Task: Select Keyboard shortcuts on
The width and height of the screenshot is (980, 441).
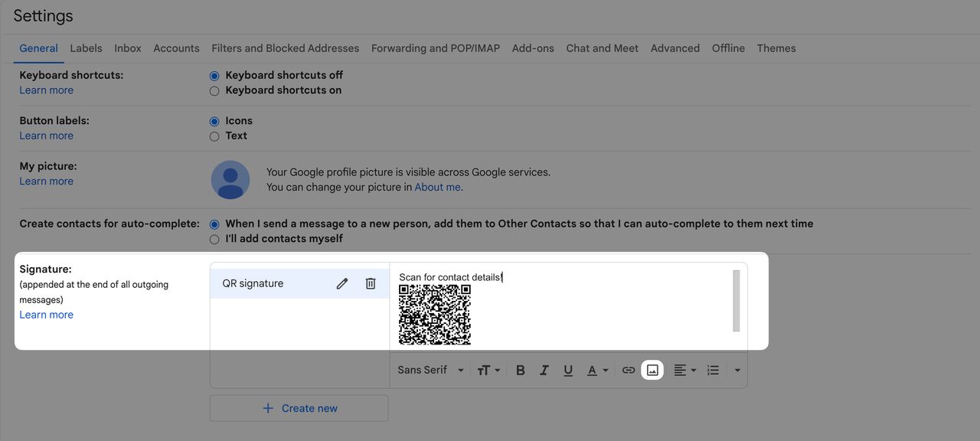Action: pos(214,91)
